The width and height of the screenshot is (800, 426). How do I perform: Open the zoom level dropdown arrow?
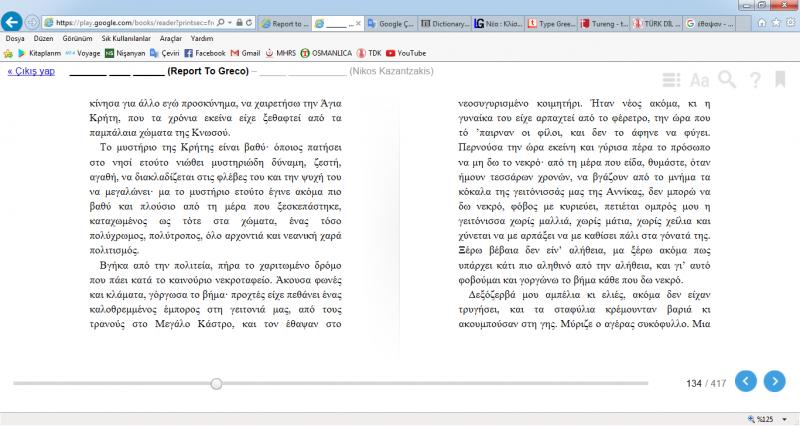784,419
